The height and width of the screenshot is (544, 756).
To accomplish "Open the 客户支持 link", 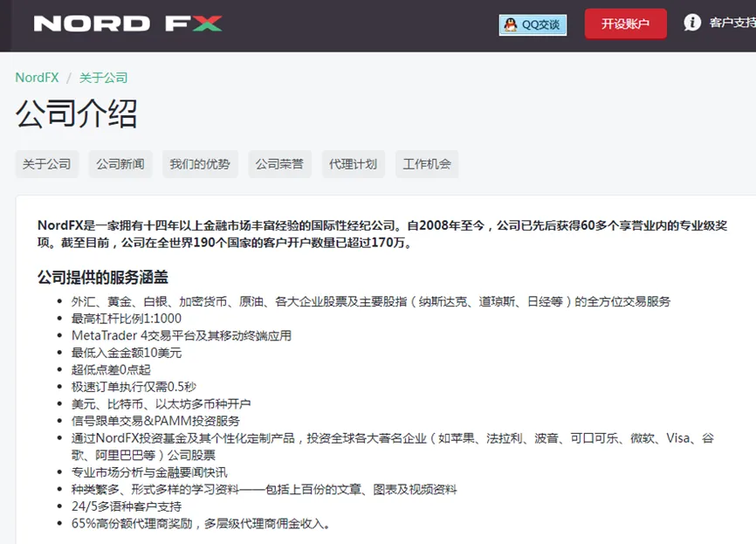I will (732, 22).
